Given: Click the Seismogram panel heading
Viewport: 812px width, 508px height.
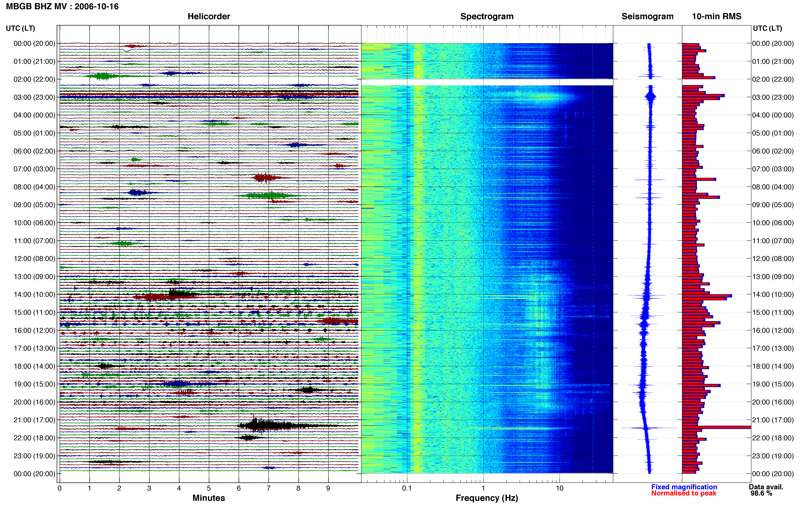Looking at the screenshot, I should (648, 16).
